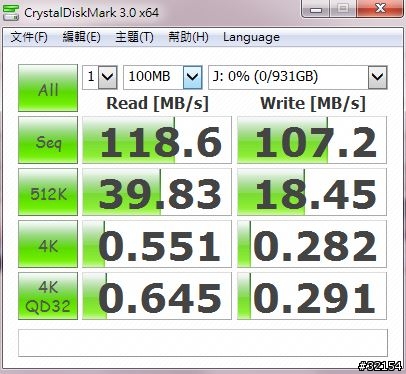Start the 512K benchmark test

[x=48, y=192]
